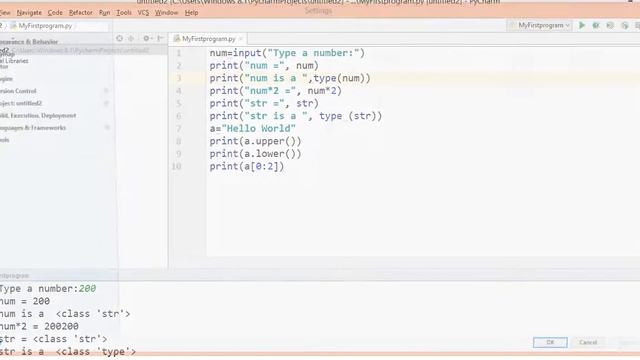Image resolution: width=640 pixels, height=360 pixels.
Task: Select the MyFirstprogram.py editor tab
Action: (x=208, y=39)
